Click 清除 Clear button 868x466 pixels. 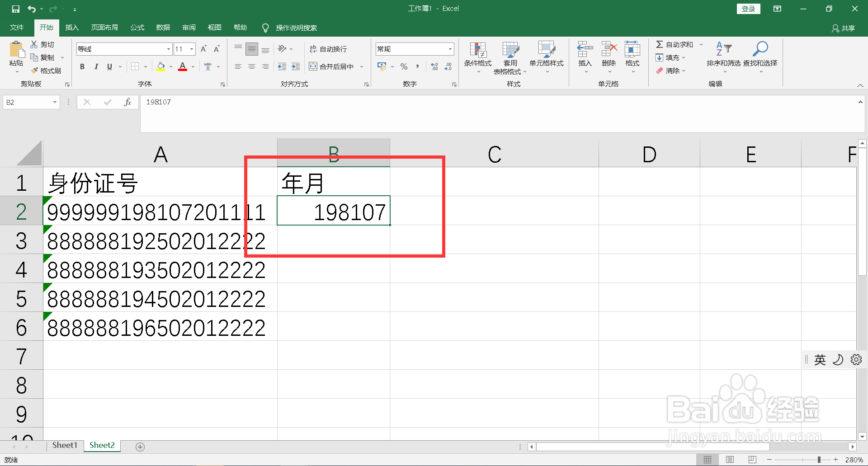coord(671,71)
